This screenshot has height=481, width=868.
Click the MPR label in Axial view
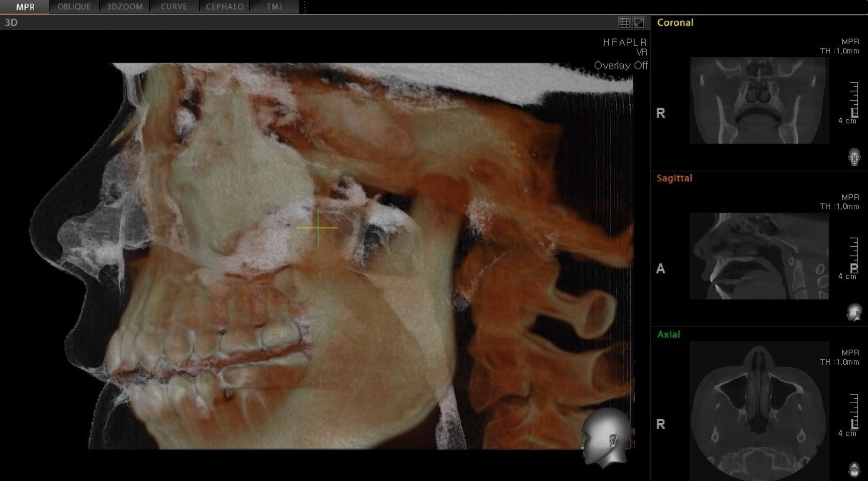point(850,353)
